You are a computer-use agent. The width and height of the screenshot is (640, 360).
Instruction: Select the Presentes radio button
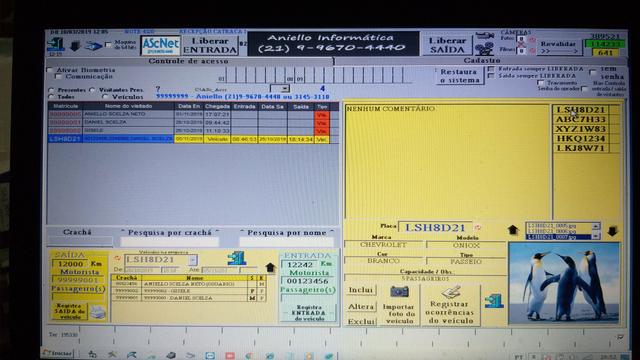[x=51, y=90]
